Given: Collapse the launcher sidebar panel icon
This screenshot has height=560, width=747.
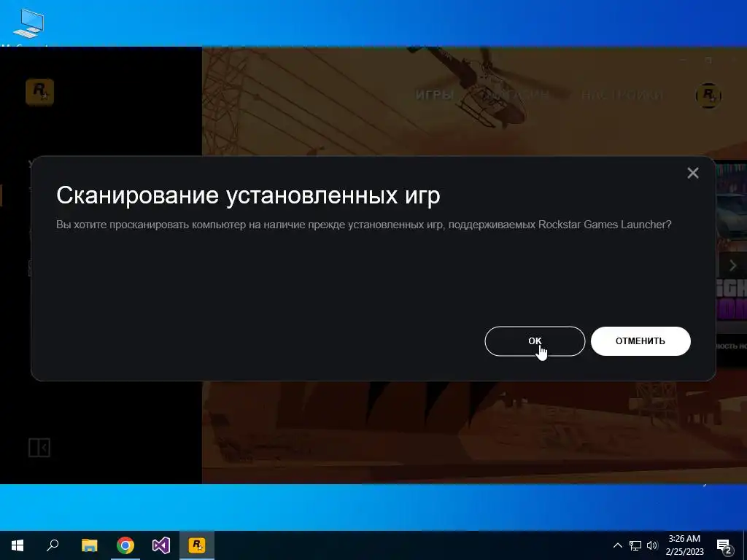Looking at the screenshot, I should [39, 448].
